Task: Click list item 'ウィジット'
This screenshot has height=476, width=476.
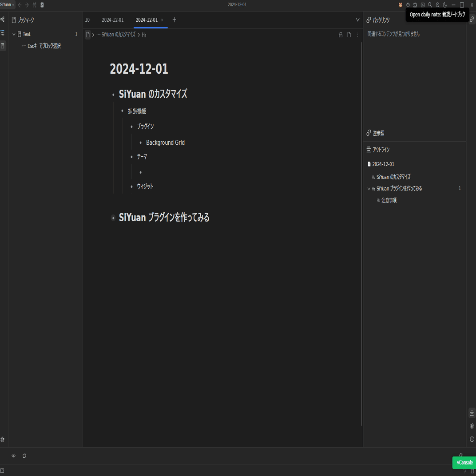Action: coord(145,186)
